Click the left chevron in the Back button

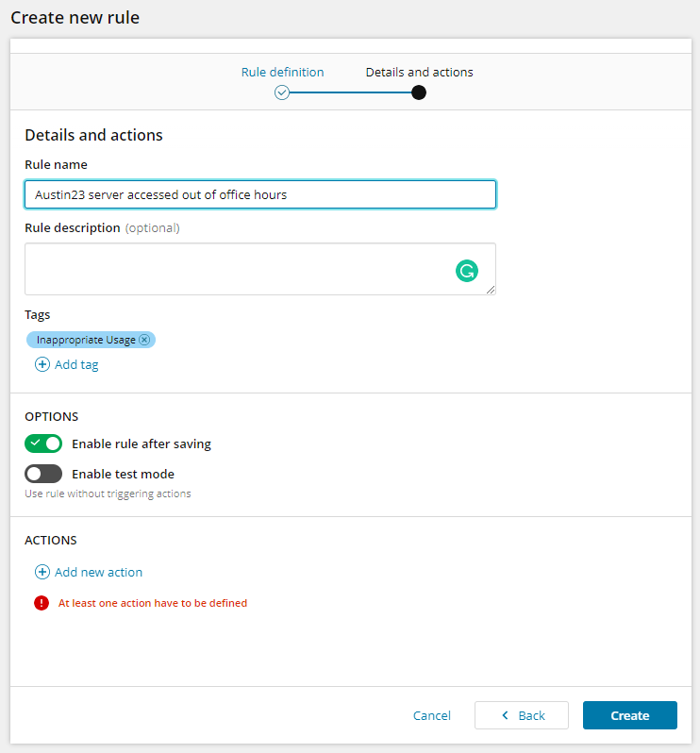click(505, 715)
